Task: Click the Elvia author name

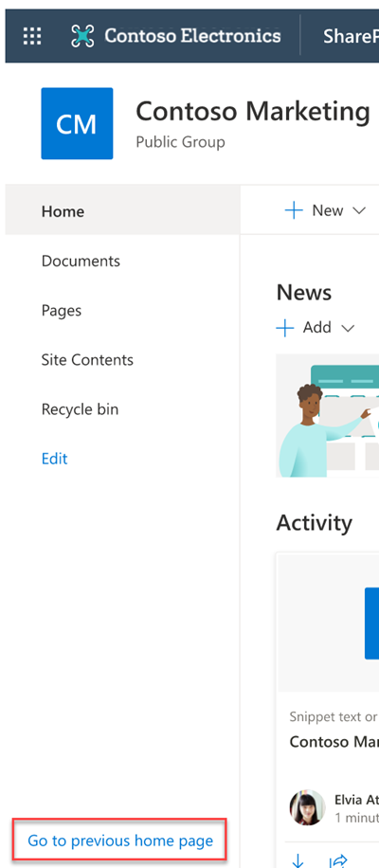Action: 356,800
